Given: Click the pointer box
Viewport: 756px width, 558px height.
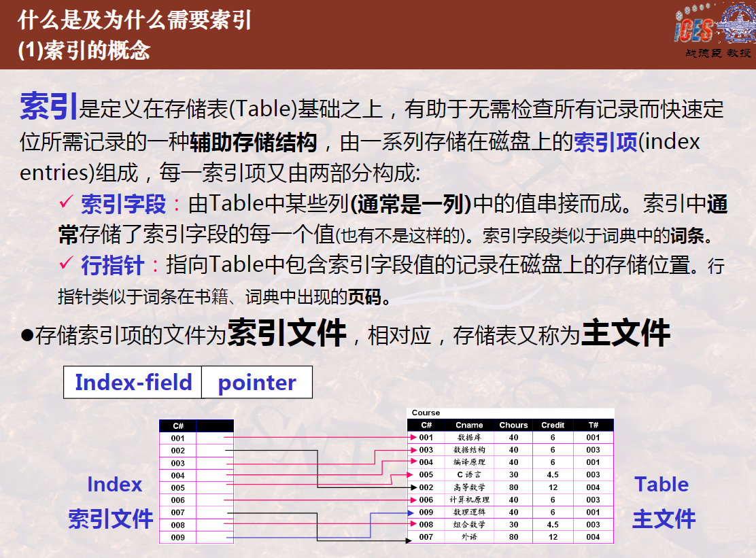Looking at the screenshot, I should point(257,382).
